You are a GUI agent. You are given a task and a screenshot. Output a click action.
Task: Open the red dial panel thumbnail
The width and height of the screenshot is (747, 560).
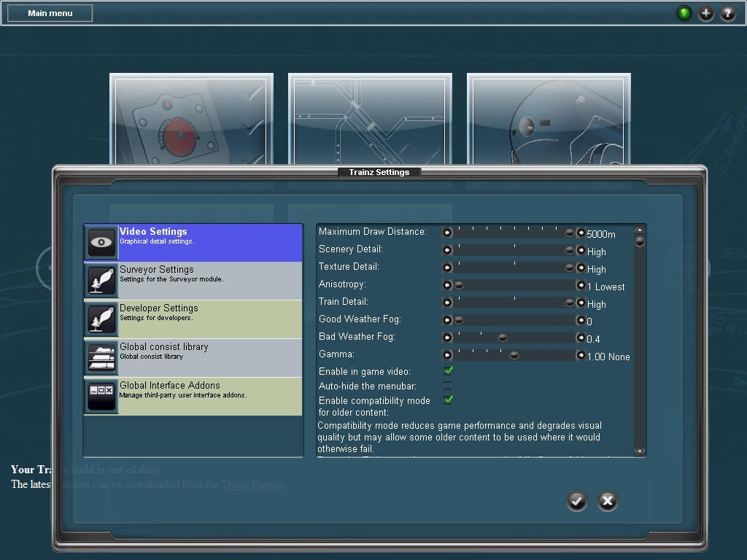(x=192, y=119)
